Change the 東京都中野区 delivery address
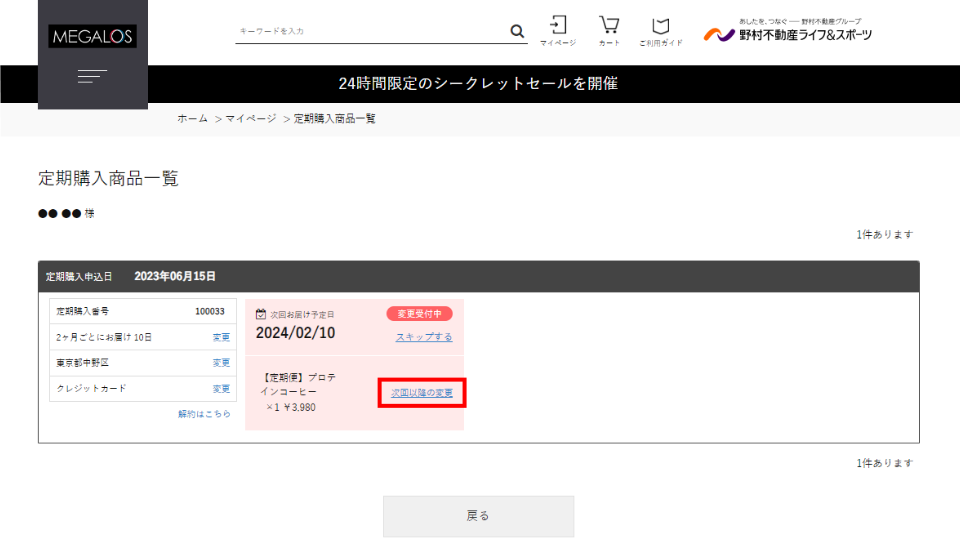 pos(221,362)
